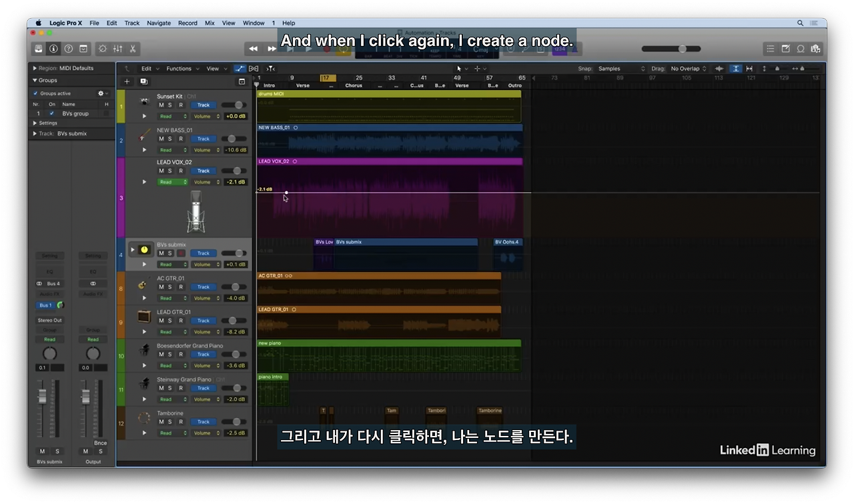Viewport: 854px width, 504px height.
Task: Open the groups gear settings dropdown
Action: pyautogui.click(x=102, y=93)
